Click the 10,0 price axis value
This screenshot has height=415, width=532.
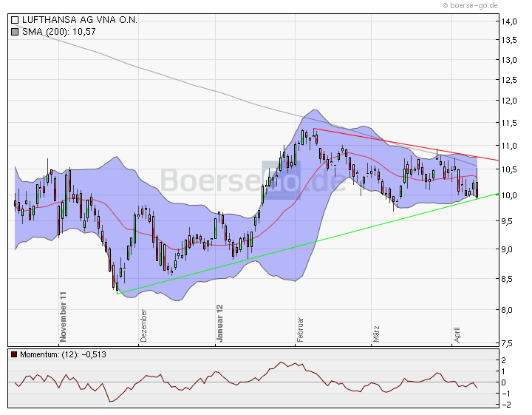[x=509, y=195]
